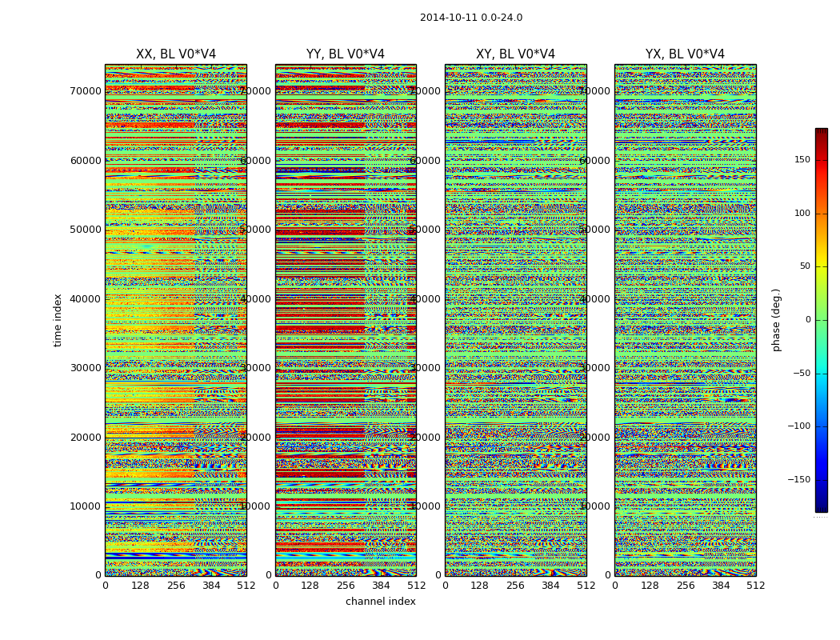Click the 'XY, BL V0*V4' subplot title

[515, 54]
